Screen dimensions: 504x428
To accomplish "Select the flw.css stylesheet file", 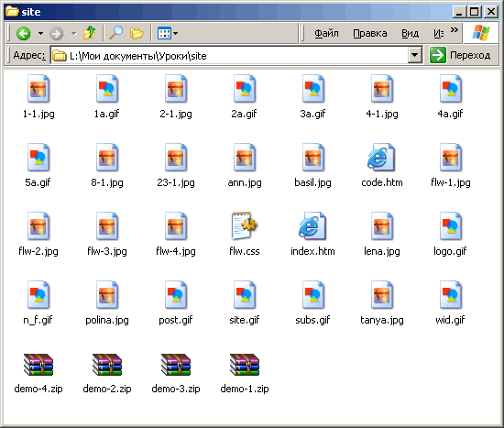I will (x=245, y=234).
